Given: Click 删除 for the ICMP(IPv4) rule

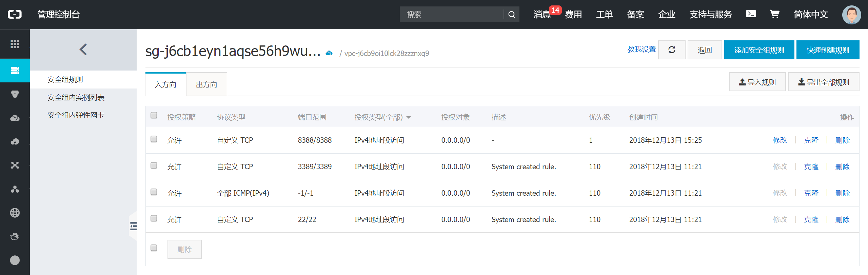Looking at the screenshot, I should coord(842,193).
